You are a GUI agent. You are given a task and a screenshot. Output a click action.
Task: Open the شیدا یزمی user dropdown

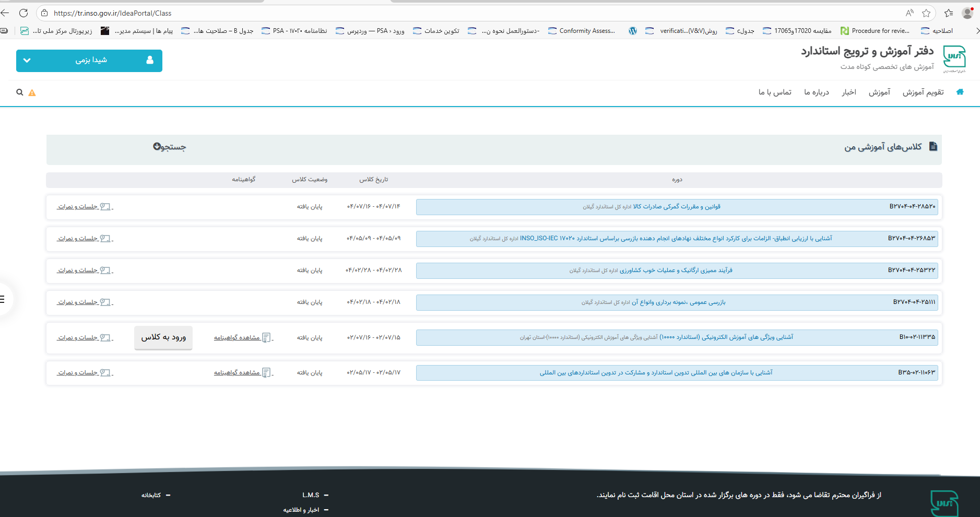(x=89, y=61)
